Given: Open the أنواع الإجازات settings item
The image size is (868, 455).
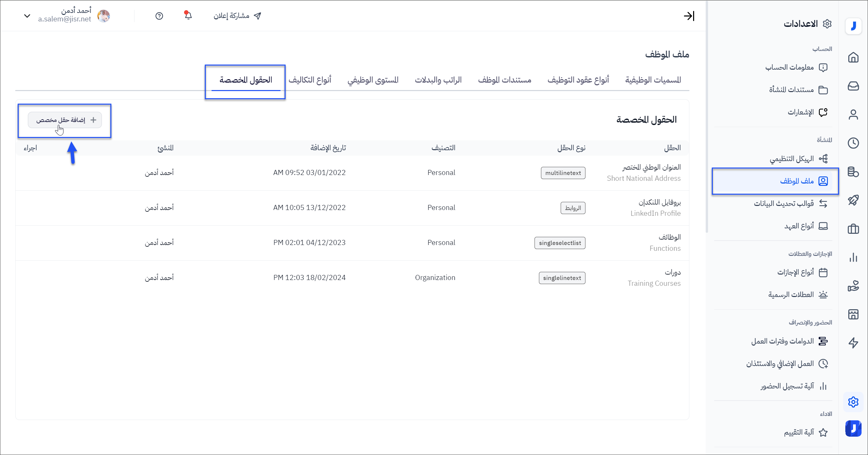Looking at the screenshot, I should tap(795, 272).
